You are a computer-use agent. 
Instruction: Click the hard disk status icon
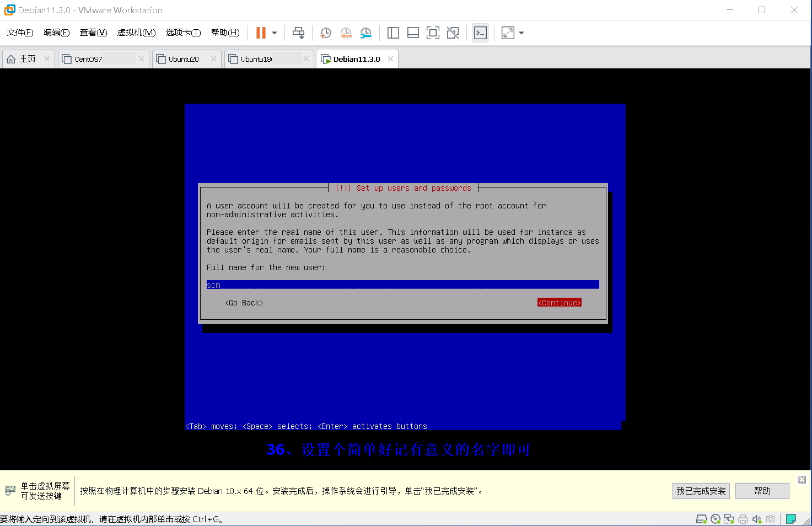point(701,519)
